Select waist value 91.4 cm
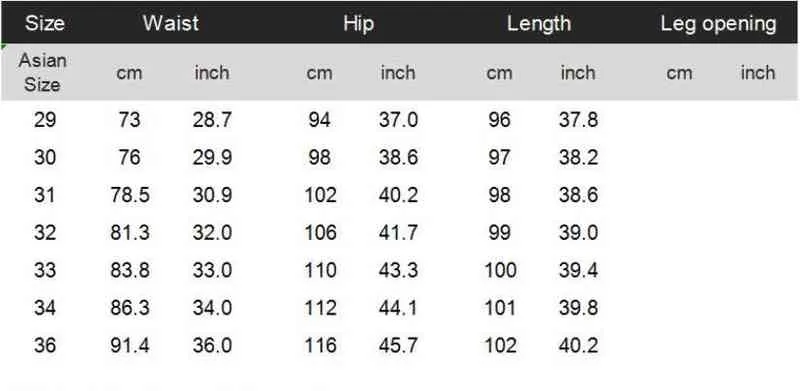Image resolution: width=800 pixels, height=391 pixels. click(x=130, y=346)
